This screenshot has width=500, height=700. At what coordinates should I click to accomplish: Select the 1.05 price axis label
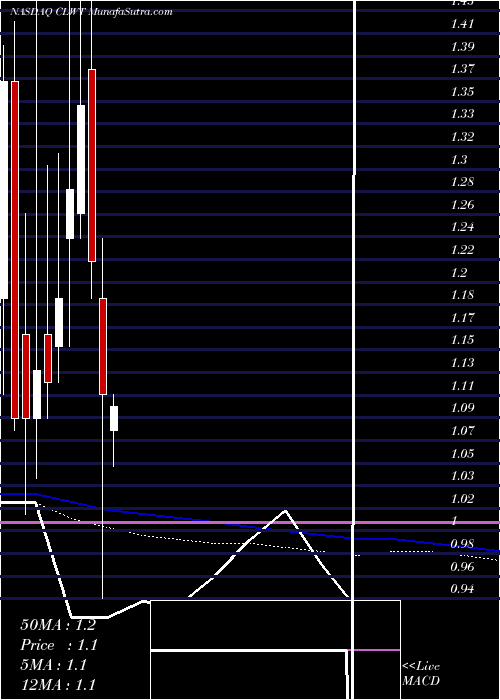click(x=462, y=454)
